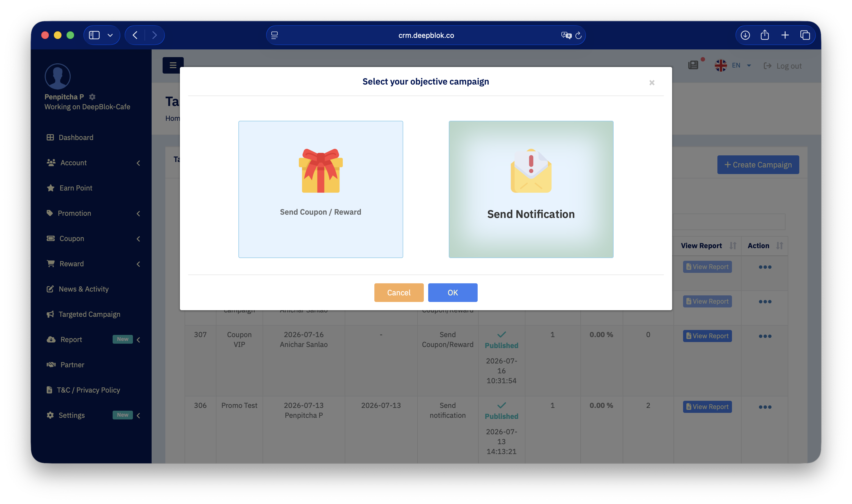The height and width of the screenshot is (504, 852).
Task: Open action menu for campaign 306
Action: tap(765, 407)
